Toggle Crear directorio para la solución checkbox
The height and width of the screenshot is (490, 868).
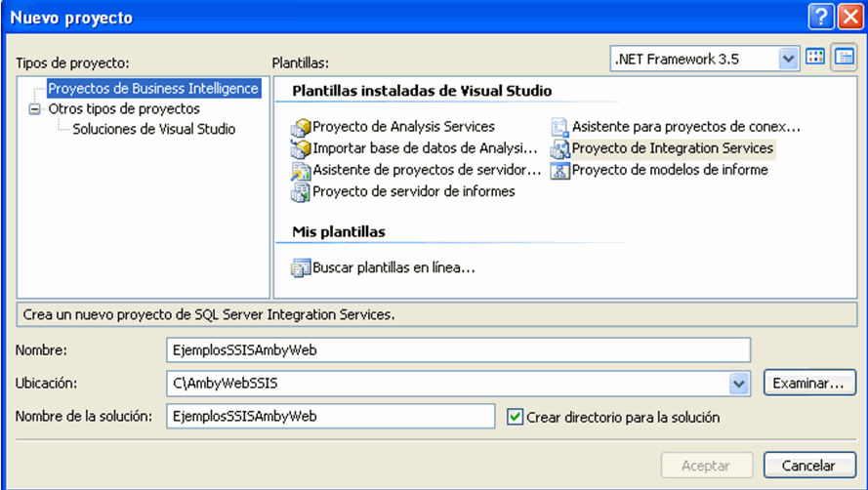point(515,417)
